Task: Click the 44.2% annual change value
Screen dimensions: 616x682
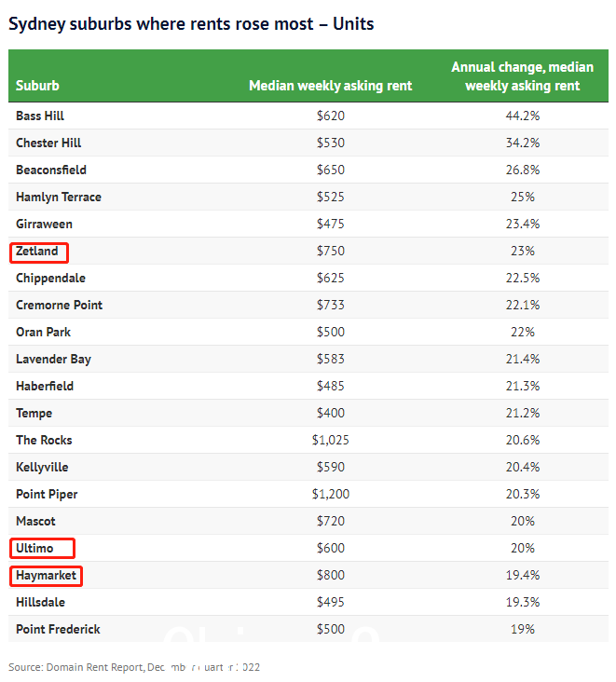Action: coord(523,116)
